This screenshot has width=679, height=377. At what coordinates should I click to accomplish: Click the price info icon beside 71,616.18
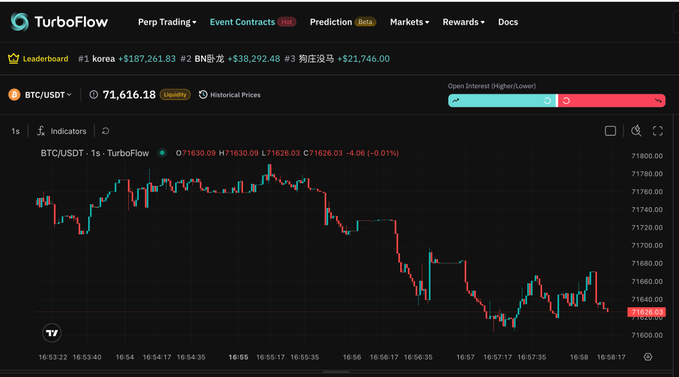(x=94, y=95)
